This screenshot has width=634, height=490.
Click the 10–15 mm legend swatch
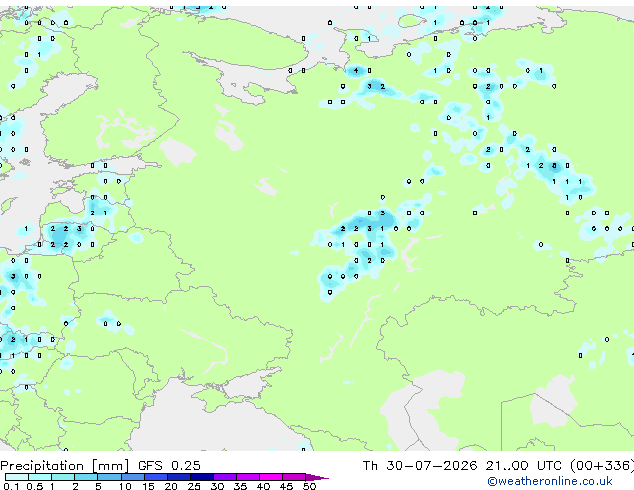pyautogui.click(x=132, y=477)
